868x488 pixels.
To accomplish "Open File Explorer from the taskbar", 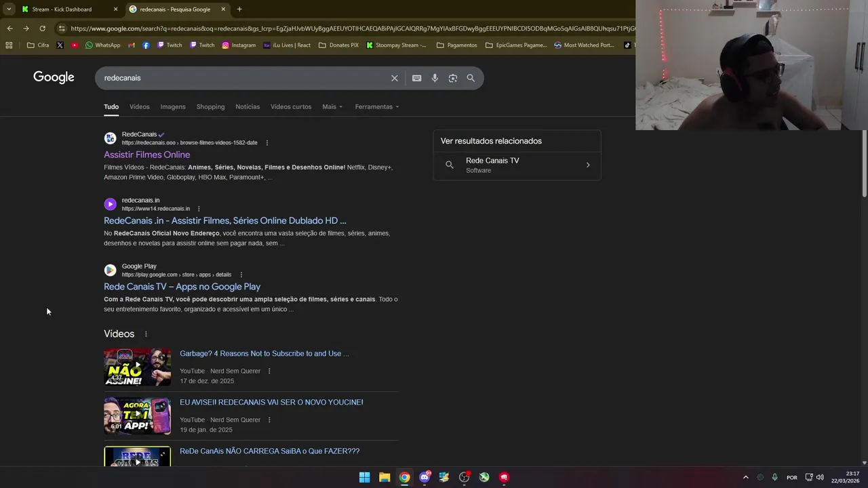I will tap(384, 477).
